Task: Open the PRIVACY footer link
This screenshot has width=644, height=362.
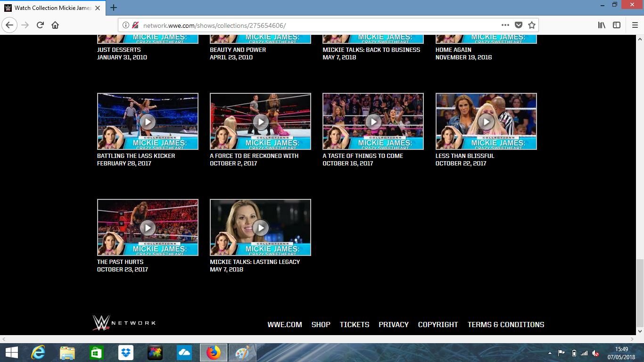Action: tap(394, 324)
